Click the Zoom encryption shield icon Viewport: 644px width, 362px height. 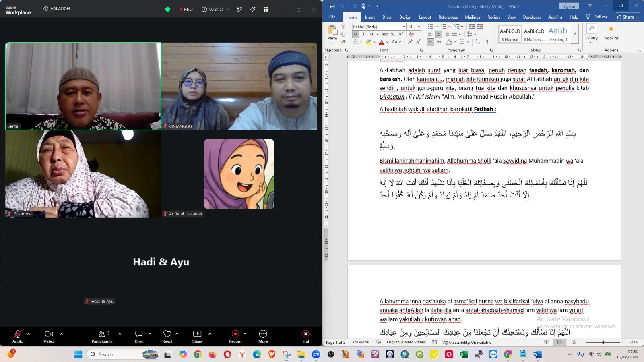pyautogui.click(x=168, y=9)
